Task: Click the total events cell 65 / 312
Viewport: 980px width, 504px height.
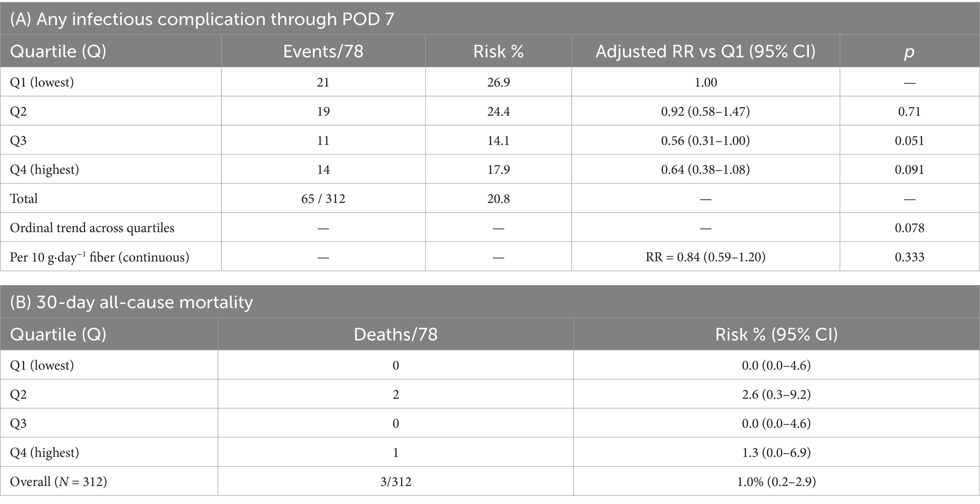Action: coord(323,199)
